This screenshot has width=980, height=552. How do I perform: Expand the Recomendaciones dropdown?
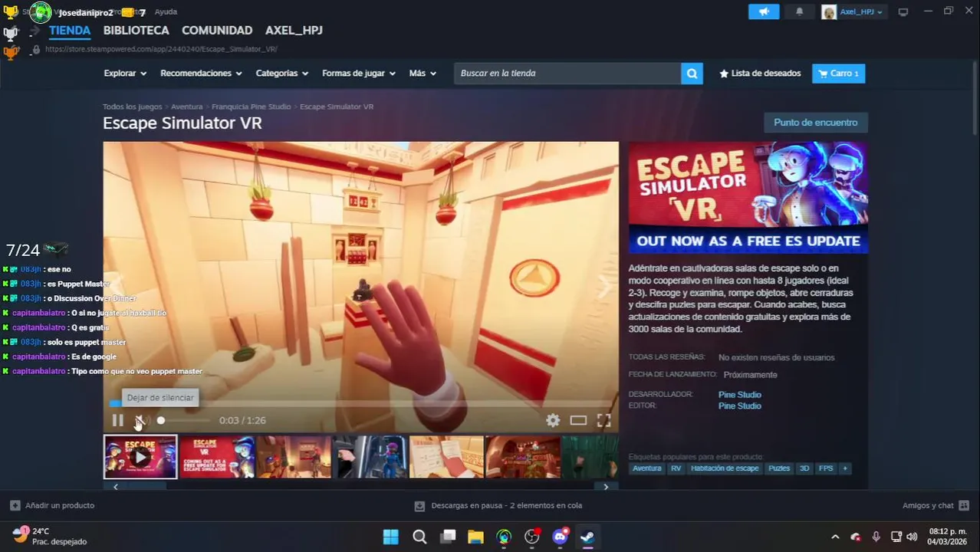click(x=201, y=74)
